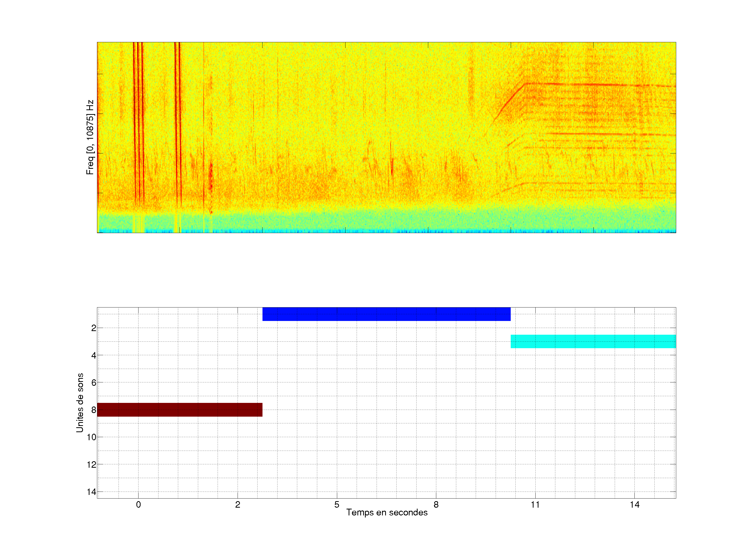Click the 'Unites de sons' y-axis label
The width and height of the screenshot is (747, 560).
(80, 403)
